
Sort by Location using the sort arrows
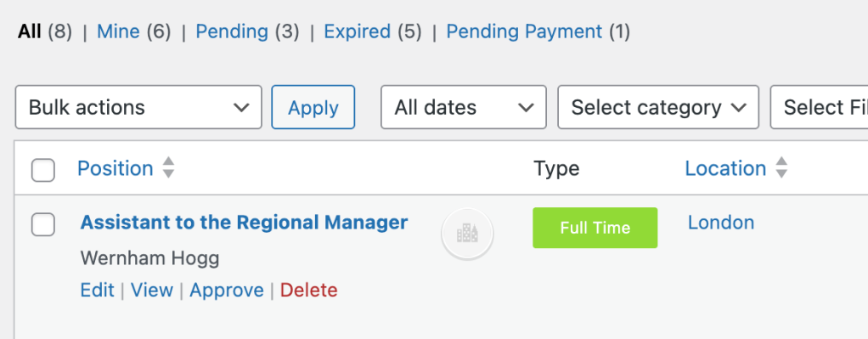pos(781,168)
